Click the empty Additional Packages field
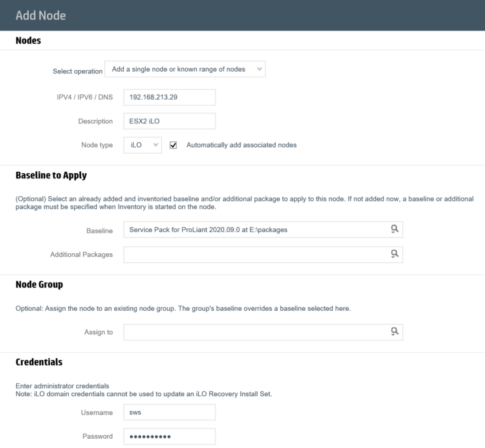485x448 pixels. coord(263,255)
